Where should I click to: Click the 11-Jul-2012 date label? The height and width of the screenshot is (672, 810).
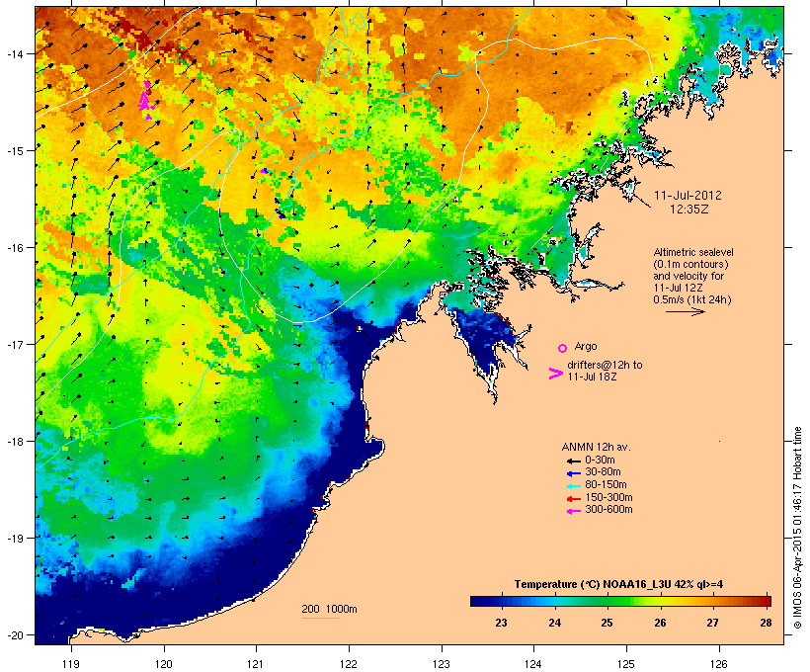tap(688, 196)
